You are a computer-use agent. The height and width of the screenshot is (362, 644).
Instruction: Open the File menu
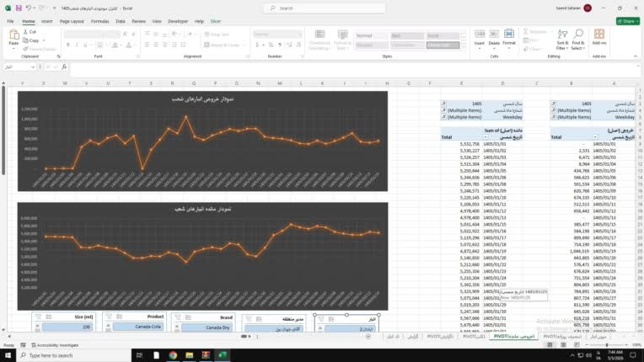10,21
